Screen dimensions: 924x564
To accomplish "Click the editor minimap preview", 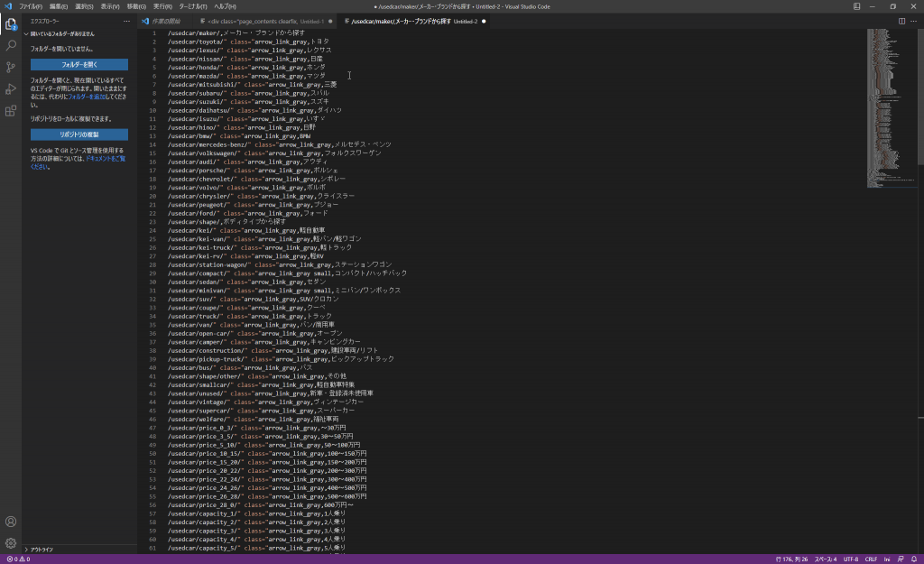I will (x=892, y=108).
